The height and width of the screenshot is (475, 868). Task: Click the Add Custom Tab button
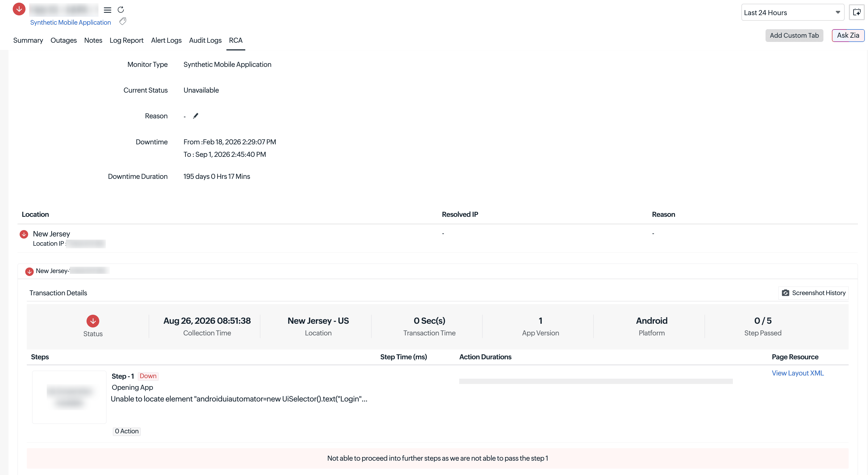(x=794, y=35)
